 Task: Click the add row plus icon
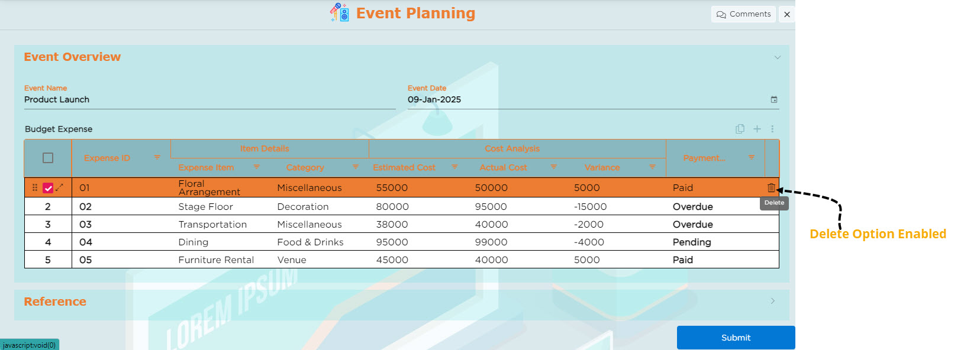[x=757, y=129]
